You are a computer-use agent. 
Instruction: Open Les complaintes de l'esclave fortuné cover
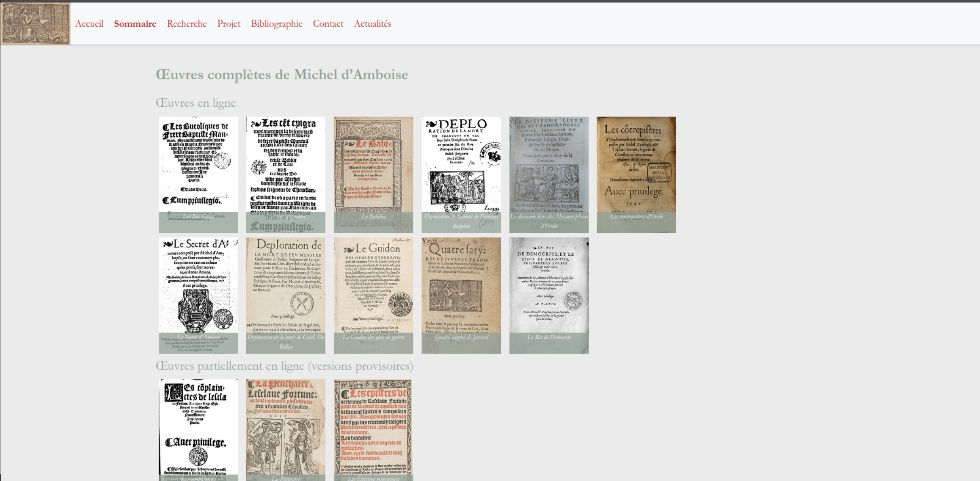[198, 430]
